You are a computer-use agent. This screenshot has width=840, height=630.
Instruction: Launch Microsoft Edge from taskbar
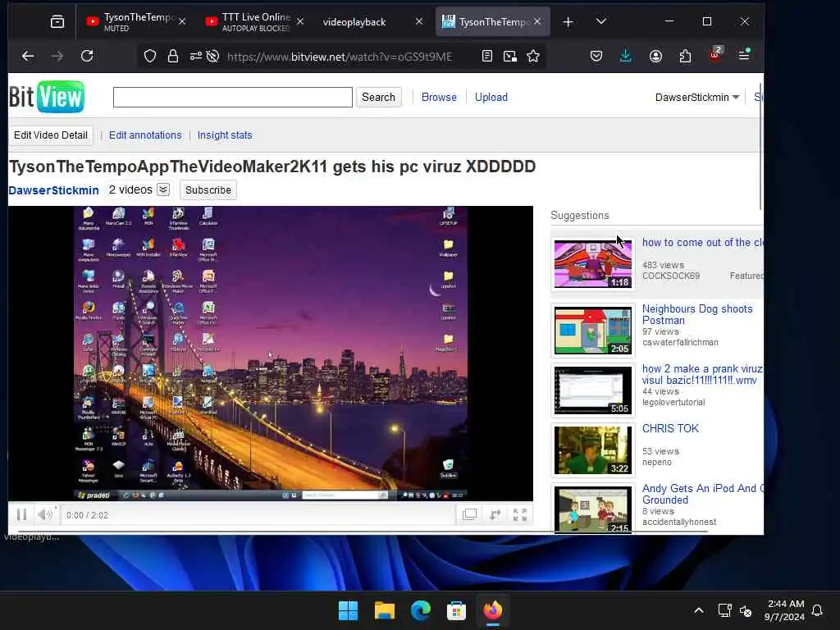pyautogui.click(x=421, y=610)
